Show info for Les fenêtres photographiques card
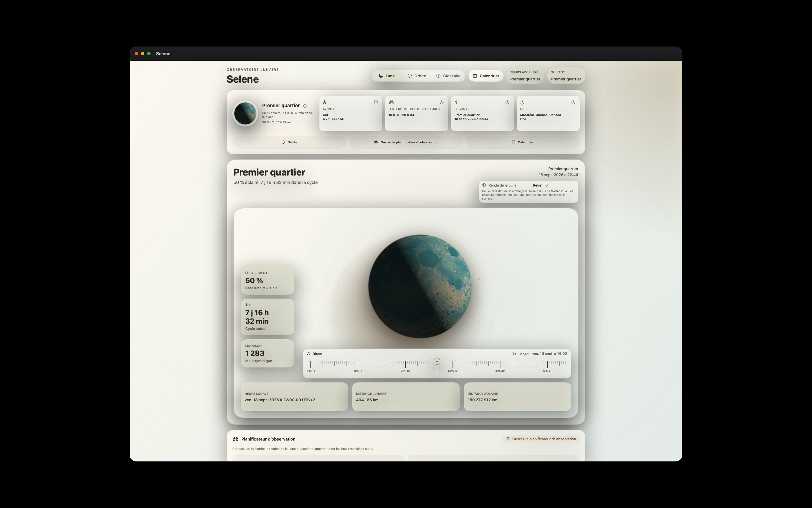The image size is (812, 508). click(x=442, y=102)
